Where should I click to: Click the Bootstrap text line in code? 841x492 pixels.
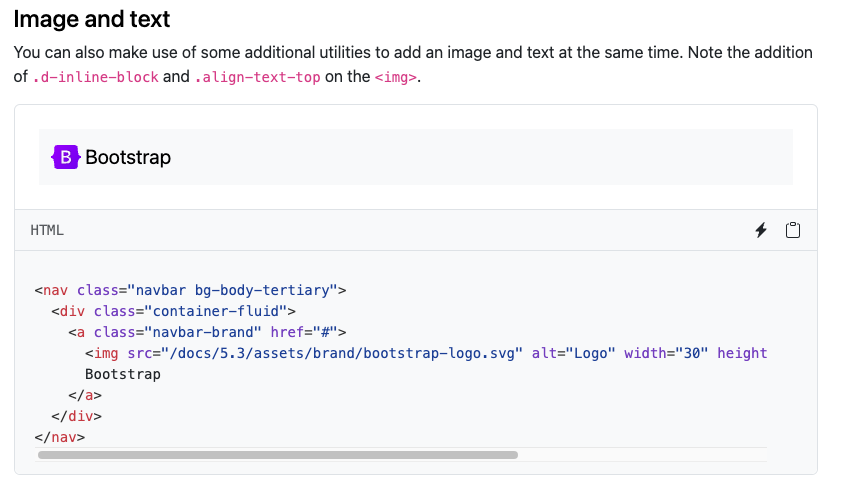[x=123, y=374]
